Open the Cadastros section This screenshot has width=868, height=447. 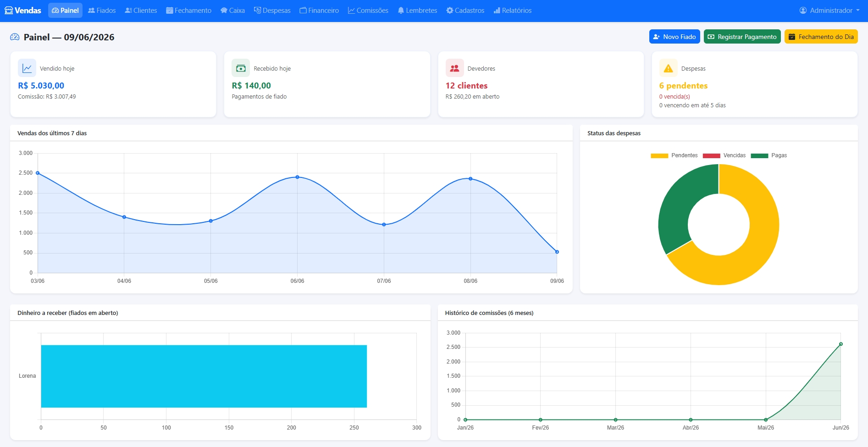(x=465, y=11)
